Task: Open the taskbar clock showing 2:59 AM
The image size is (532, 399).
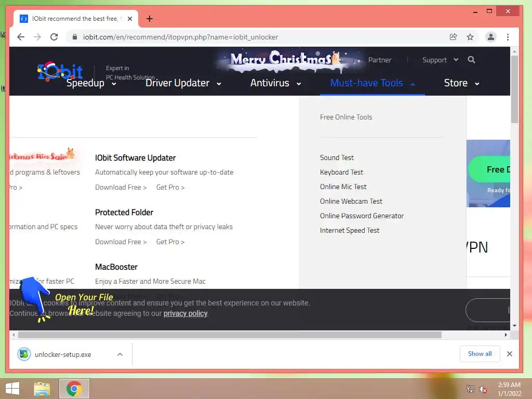Action: click(509, 389)
